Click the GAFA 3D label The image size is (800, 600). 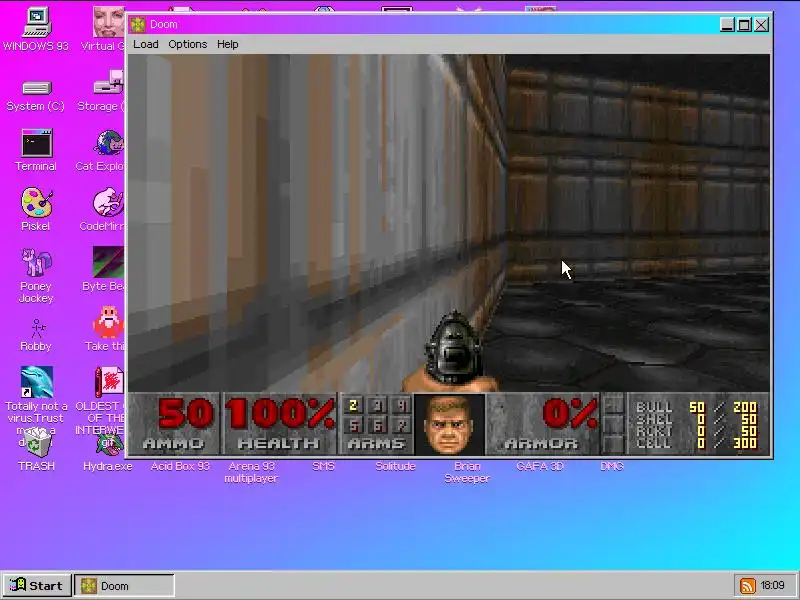(539, 466)
